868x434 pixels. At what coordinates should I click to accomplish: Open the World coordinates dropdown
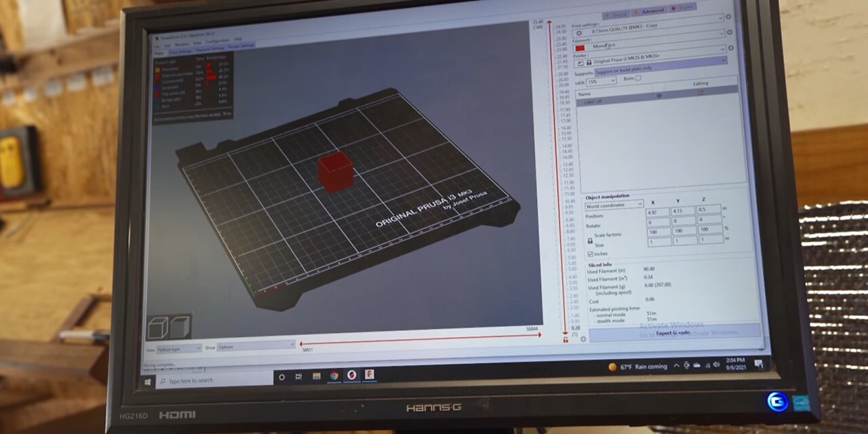[614, 205]
